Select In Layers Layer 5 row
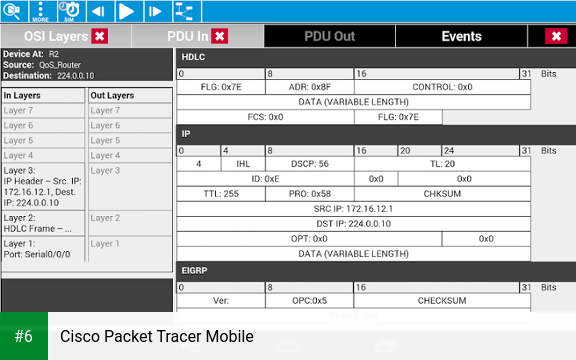Image resolution: width=576 pixels, height=360 pixels. pos(43,140)
